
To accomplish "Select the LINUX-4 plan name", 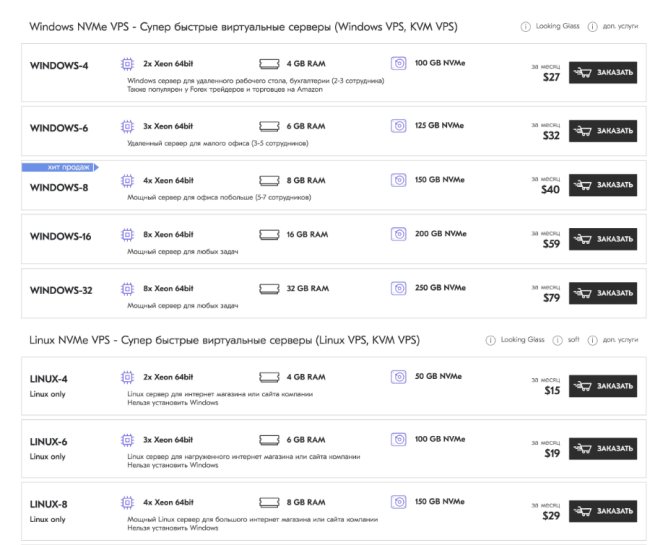I will (x=49, y=379).
